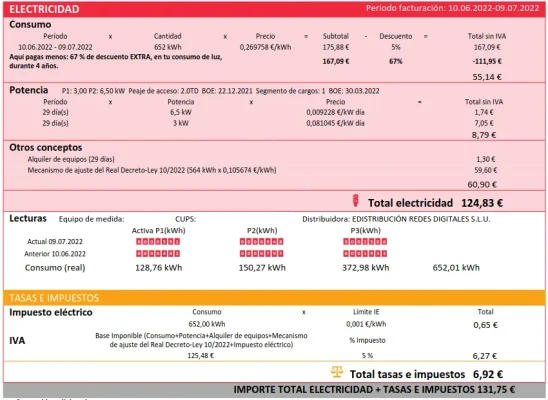Select the 0,001 €/kWh limit value
This screenshot has width=548, height=400.
366,324
